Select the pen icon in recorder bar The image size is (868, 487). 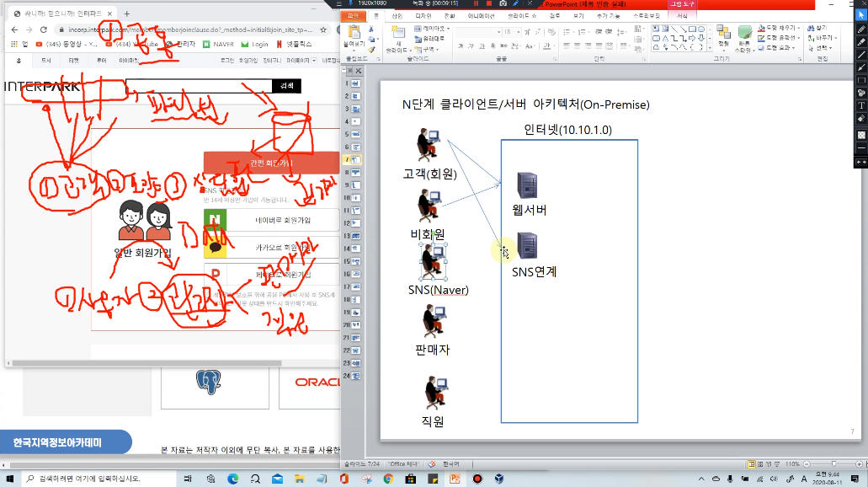516,3
